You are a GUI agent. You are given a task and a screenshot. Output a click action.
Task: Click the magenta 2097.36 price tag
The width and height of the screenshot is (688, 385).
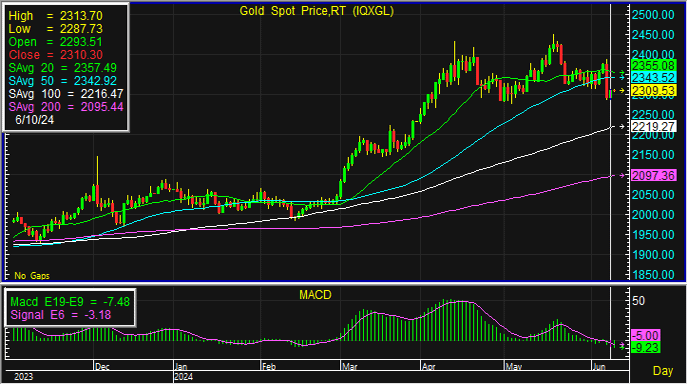pos(653,176)
